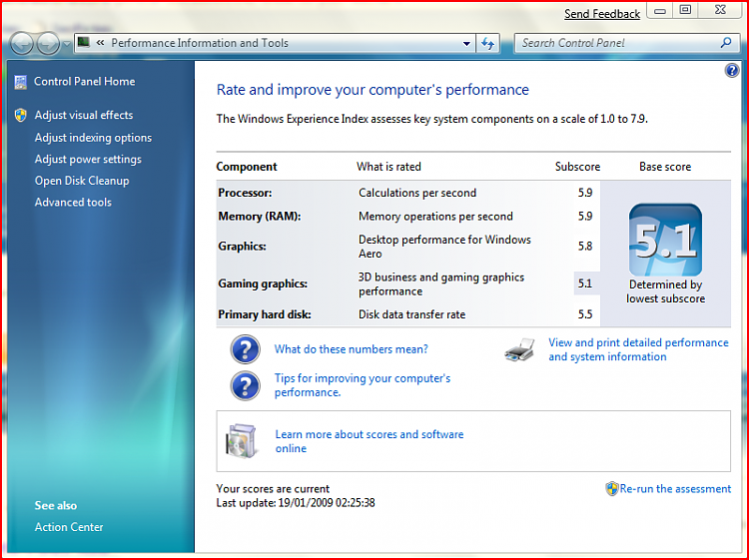This screenshot has height=560, width=749.
Task: Click the Subscore column header
Action: click(577, 167)
